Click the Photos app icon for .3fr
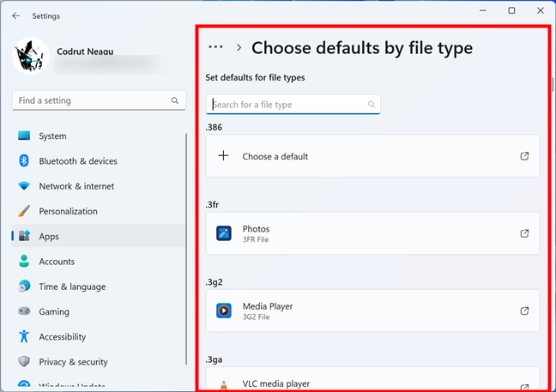 pos(224,233)
